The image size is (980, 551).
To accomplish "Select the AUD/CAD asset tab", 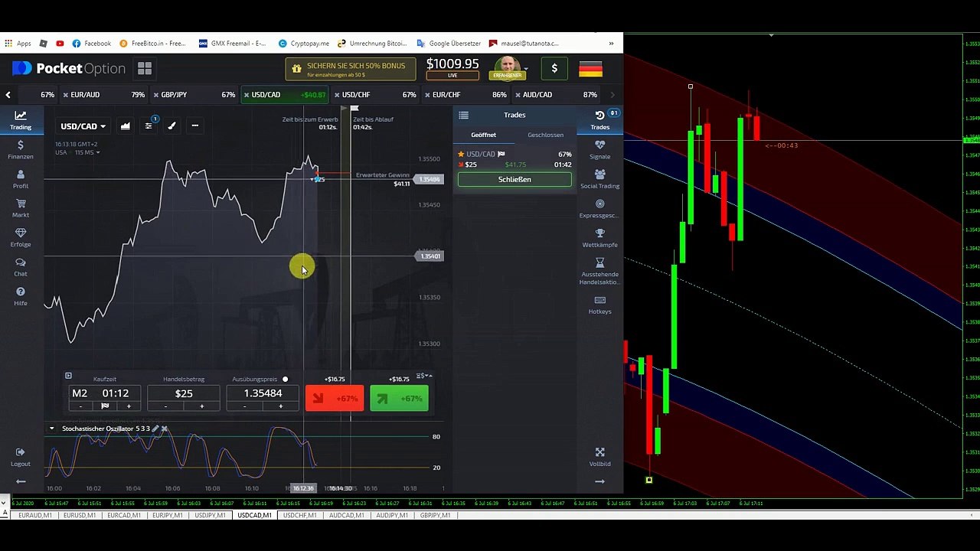I will pos(556,95).
